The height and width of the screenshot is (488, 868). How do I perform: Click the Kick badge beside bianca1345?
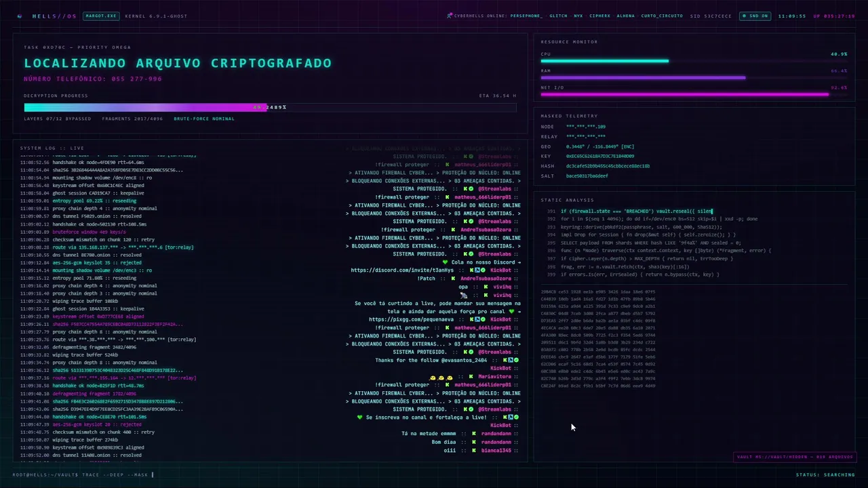coord(475,450)
